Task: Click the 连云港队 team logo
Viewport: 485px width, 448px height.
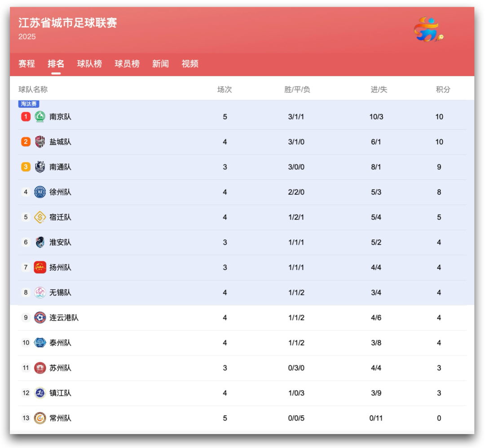Action: [40, 317]
